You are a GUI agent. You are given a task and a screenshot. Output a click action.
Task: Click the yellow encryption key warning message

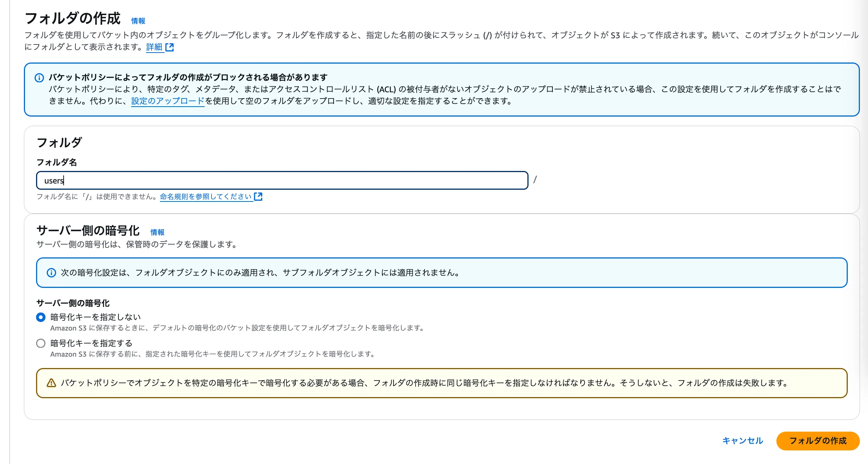pyautogui.click(x=424, y=383)
